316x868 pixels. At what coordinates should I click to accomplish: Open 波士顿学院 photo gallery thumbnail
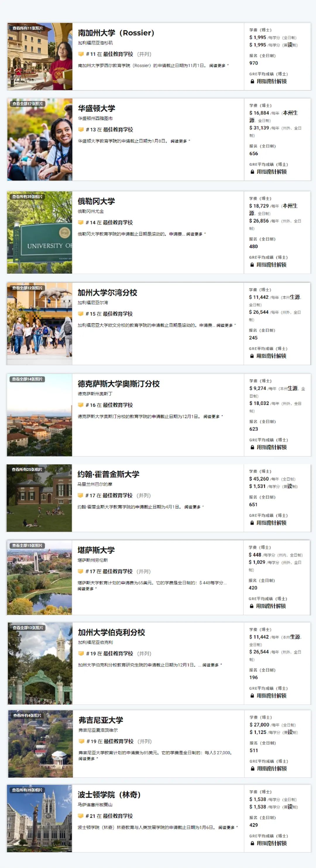[x=39, y=819]
